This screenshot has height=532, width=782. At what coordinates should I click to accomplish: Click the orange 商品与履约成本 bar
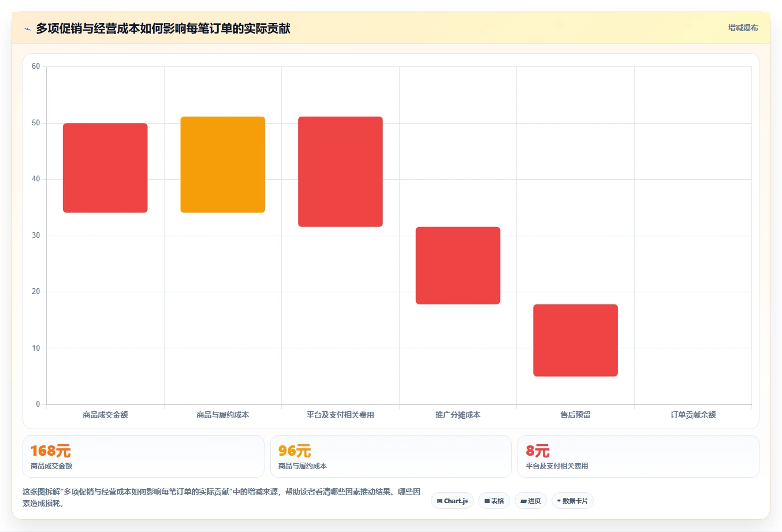[223, 165]
